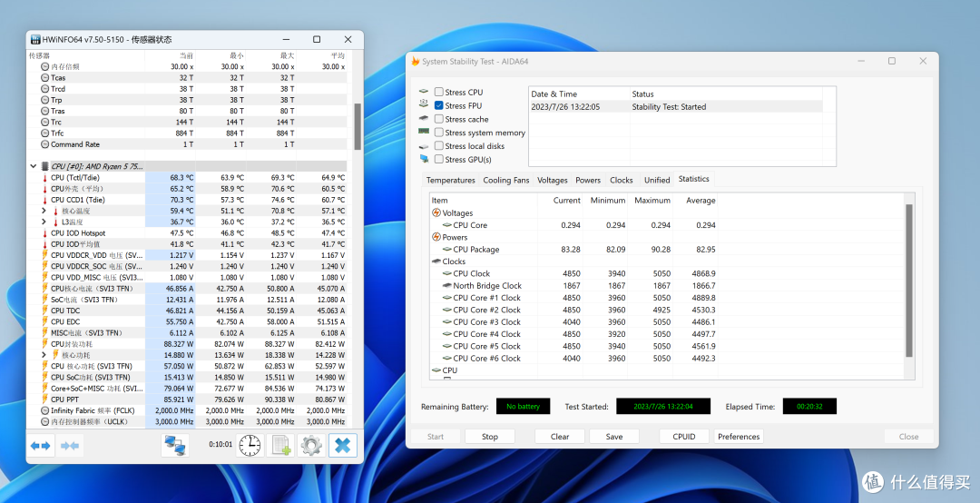The image size is (980, 503).
Task: Click the Voltages lightning icon in Statistics
Action: [x=436, y=212]
